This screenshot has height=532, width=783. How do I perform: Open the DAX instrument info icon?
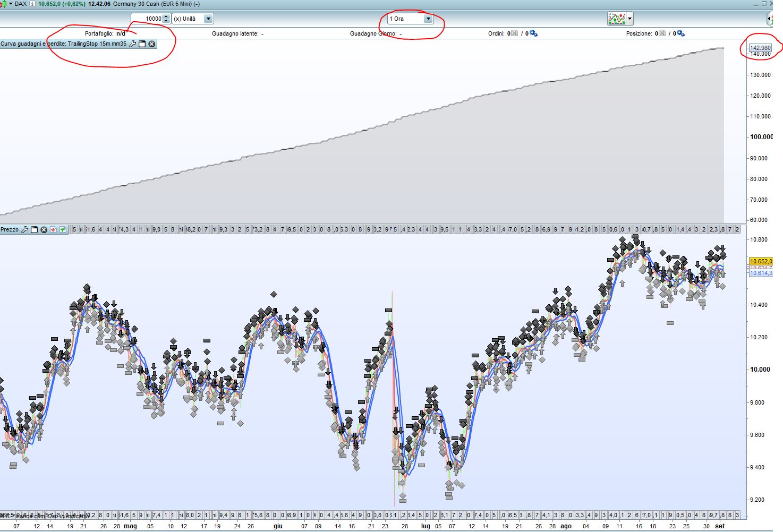pos(32,4)
